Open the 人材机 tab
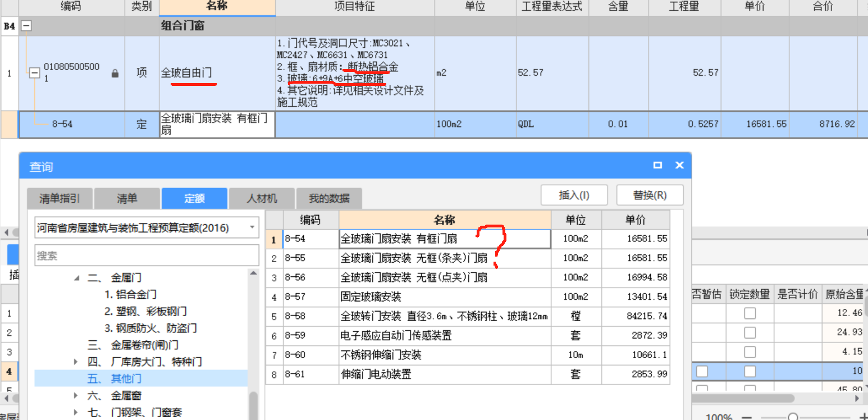The image size is (868, 420). 262,198
